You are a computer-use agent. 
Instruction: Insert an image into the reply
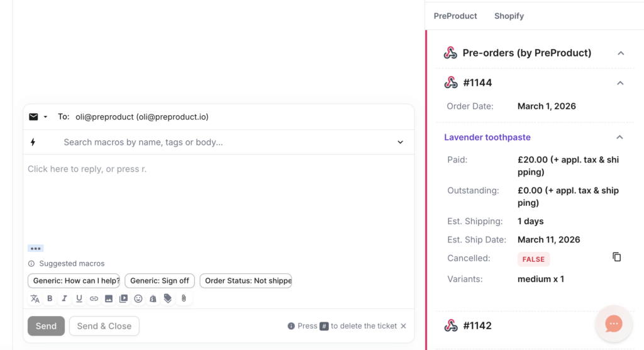point(109,298)
